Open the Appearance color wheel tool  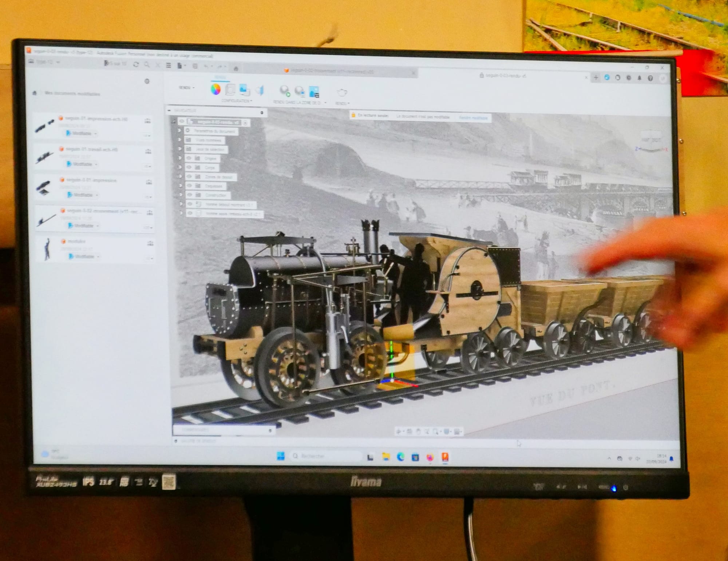[x=215, y=89]
